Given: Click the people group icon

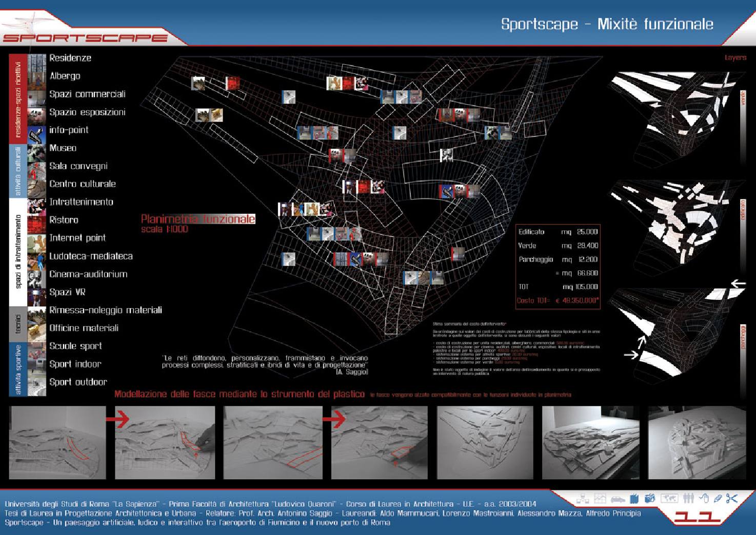Looking at the screenshot, I should pyautogui.click(x=689, y=498).
